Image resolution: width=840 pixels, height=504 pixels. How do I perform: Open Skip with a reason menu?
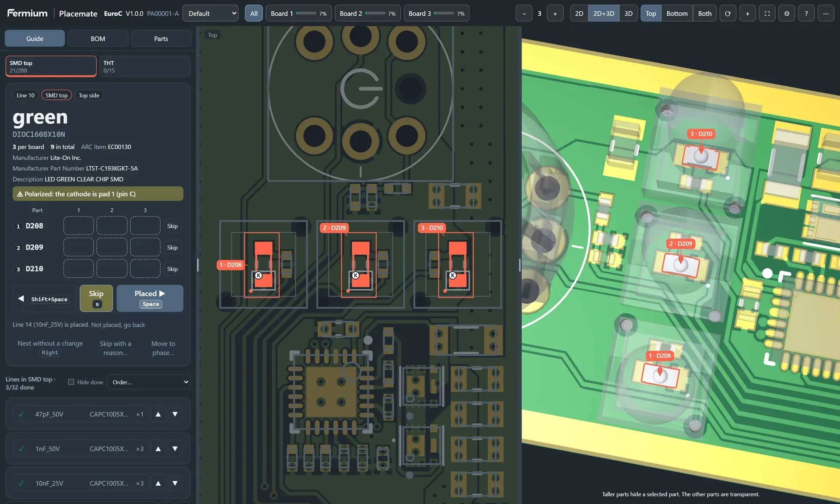115,348
